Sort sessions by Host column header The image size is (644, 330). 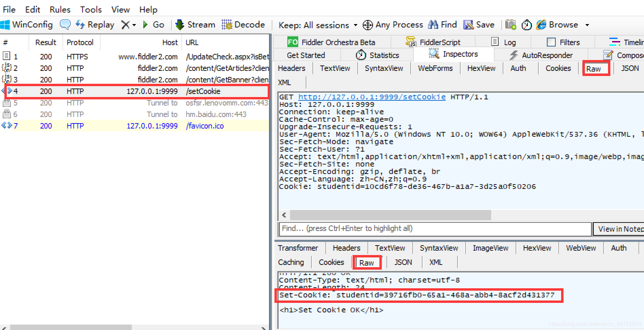point(141,42)
